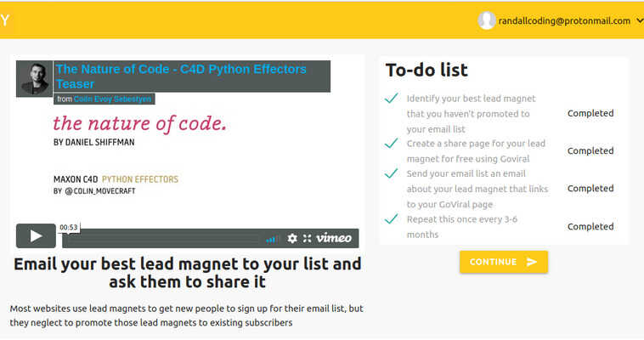Open Colin Evoy Sebestyen's author avatar
This screenshot has width=644, height=340.
(x=35, y=78)
